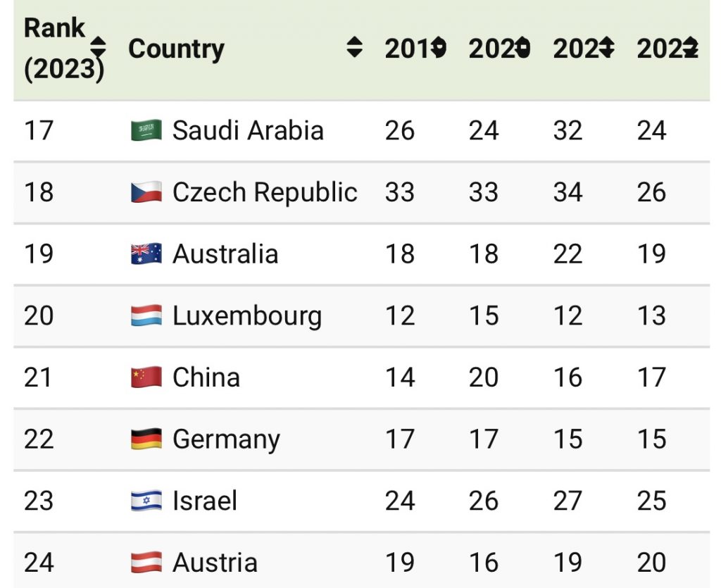Image resolution: width=721 pixels, height=588 pixels.
Task: Follow the Luxembourg country link
Action: click(x=246, y=315)
